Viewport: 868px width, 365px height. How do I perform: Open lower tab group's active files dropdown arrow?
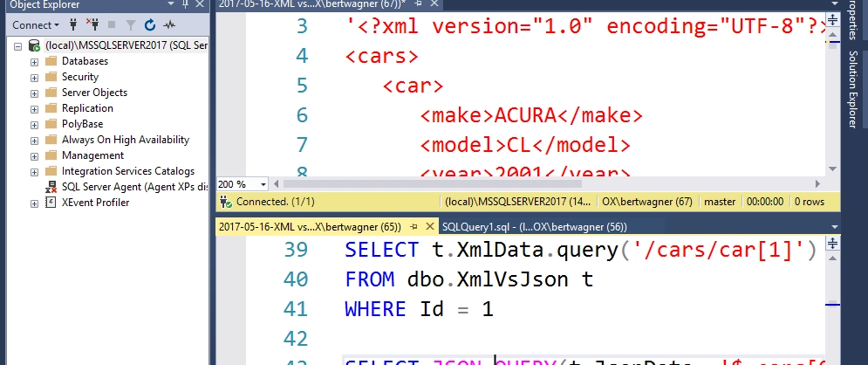834,226
